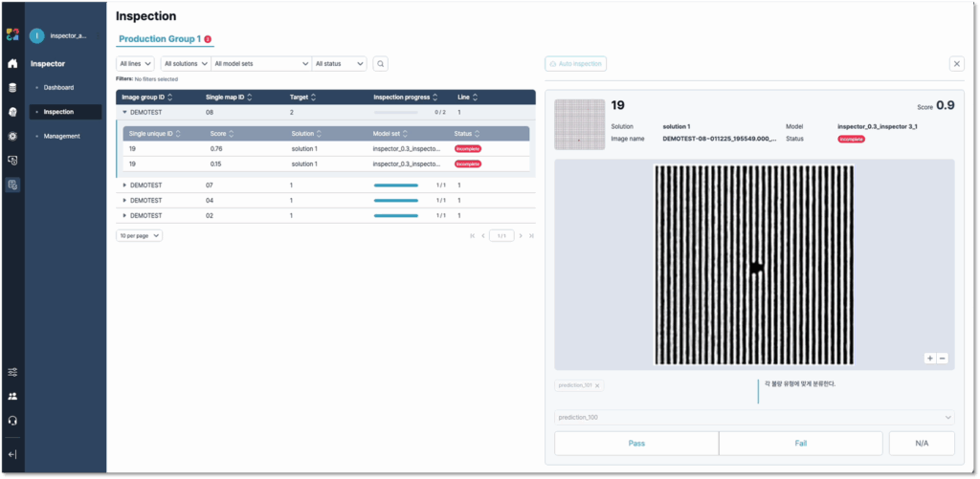
Task: Click the search magnifier button
Action: [x=381, y=64]
